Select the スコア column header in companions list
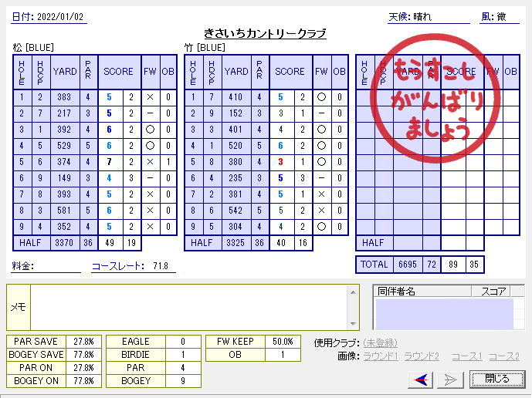The image size is (532, 398). (x=493, y=291)
